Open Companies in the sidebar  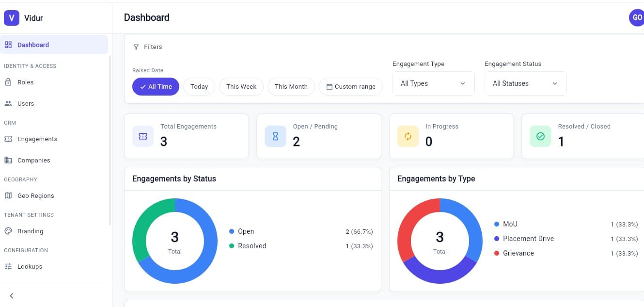54,160
